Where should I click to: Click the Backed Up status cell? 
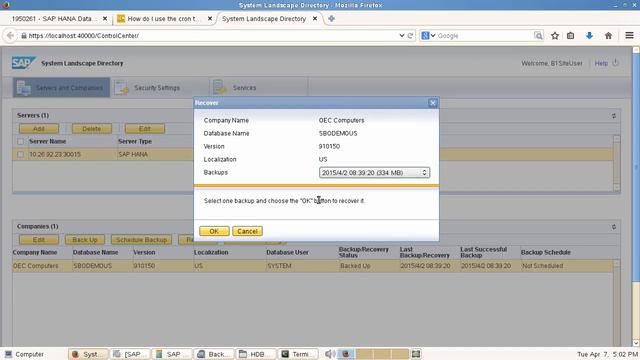point(355,266)
